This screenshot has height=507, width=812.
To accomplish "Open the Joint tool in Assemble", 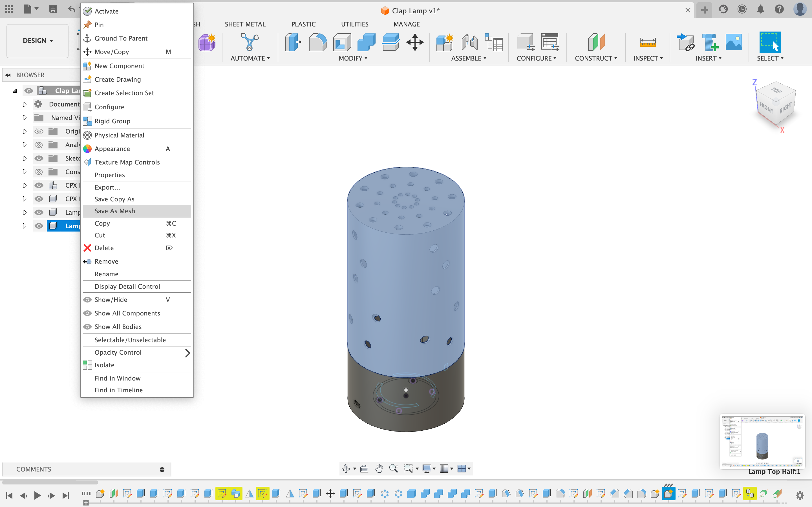I will pos(469,43).
